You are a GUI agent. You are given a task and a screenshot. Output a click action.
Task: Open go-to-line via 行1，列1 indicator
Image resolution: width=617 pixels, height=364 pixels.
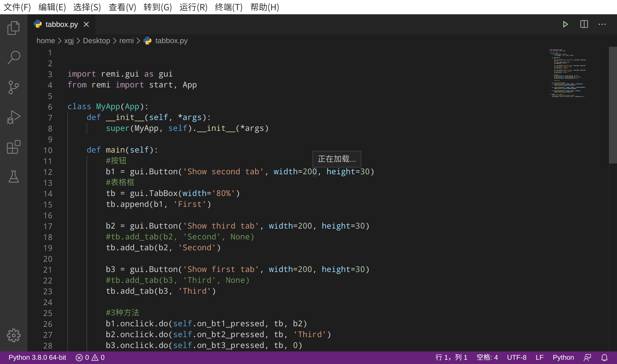coord(451,357)
